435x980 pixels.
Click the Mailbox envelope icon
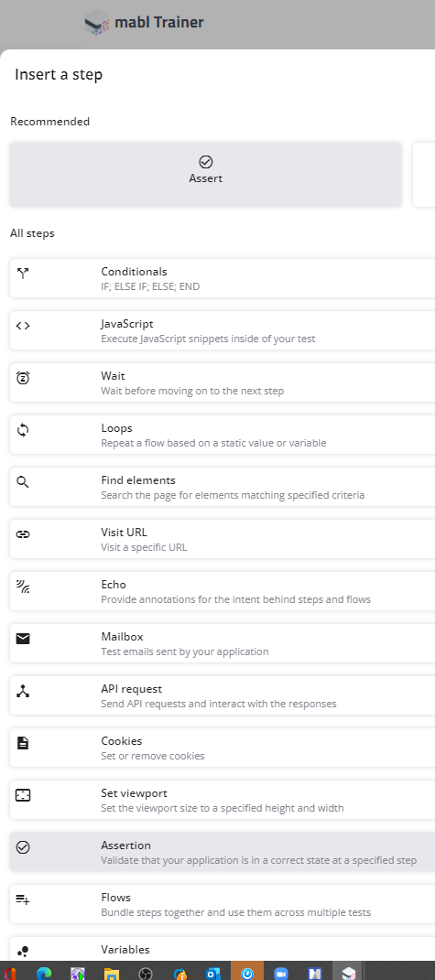point(23,638)
